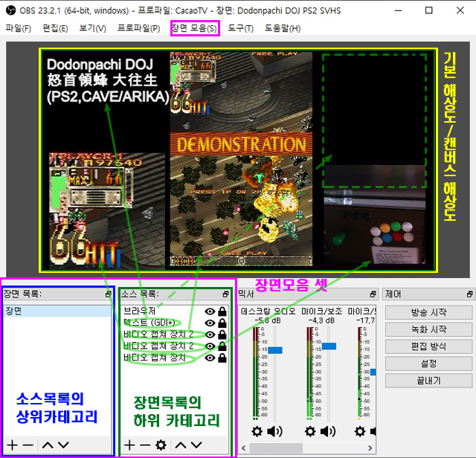Unlock the 브라우저 source lock icon
Image resolution: width=476 pixels, height=458 pixels.
click(x=222, y=311)
